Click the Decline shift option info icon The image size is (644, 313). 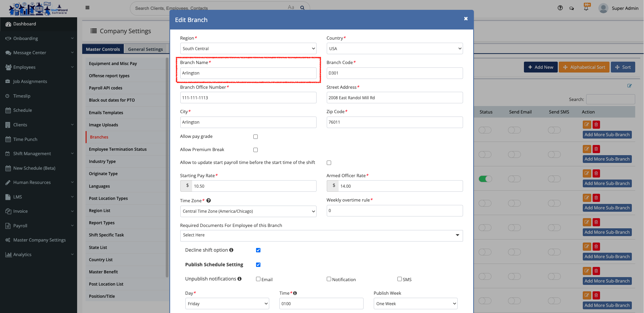(x=231, y=250)
